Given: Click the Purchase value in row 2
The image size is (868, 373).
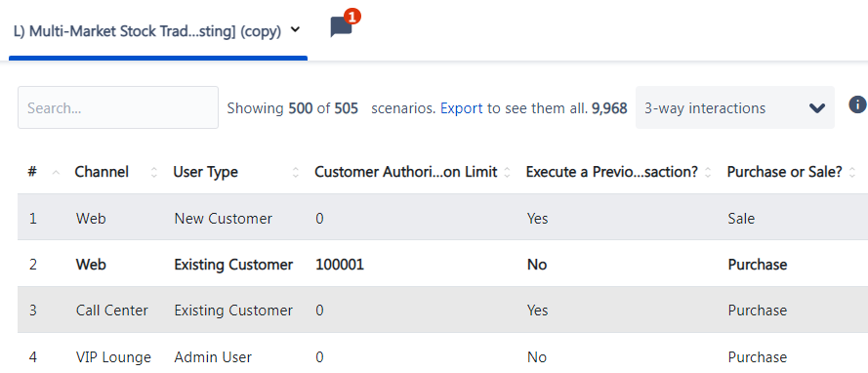Looking at the screenshot, I should point(758,265).
